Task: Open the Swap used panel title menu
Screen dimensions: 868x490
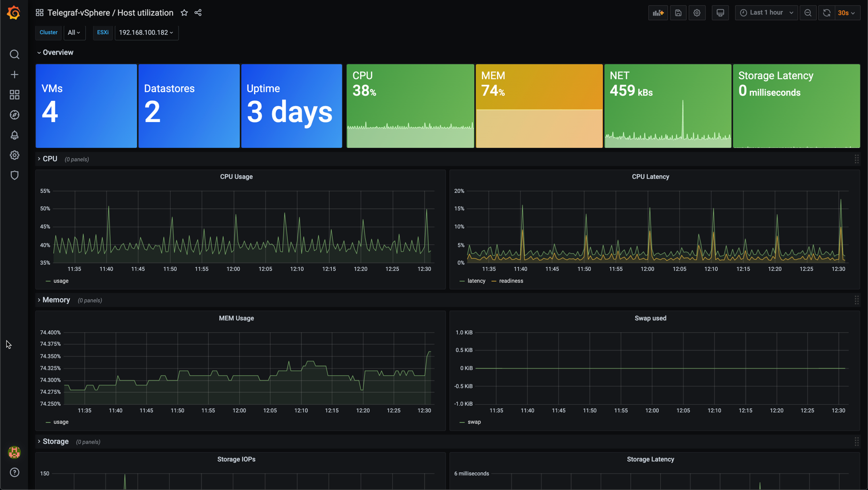Action: click(650, 318)
